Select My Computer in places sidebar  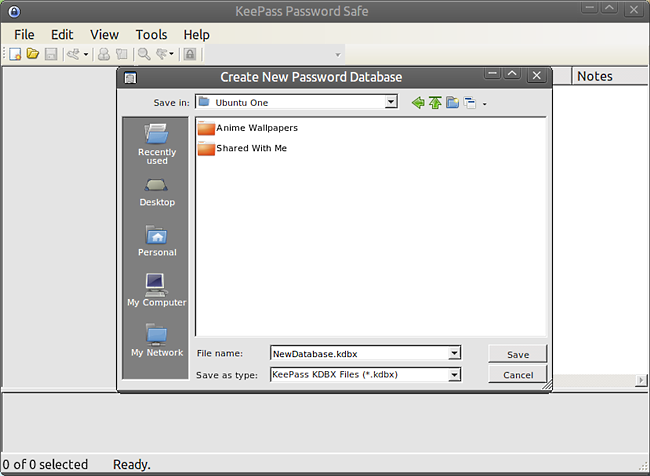(157, 290)
